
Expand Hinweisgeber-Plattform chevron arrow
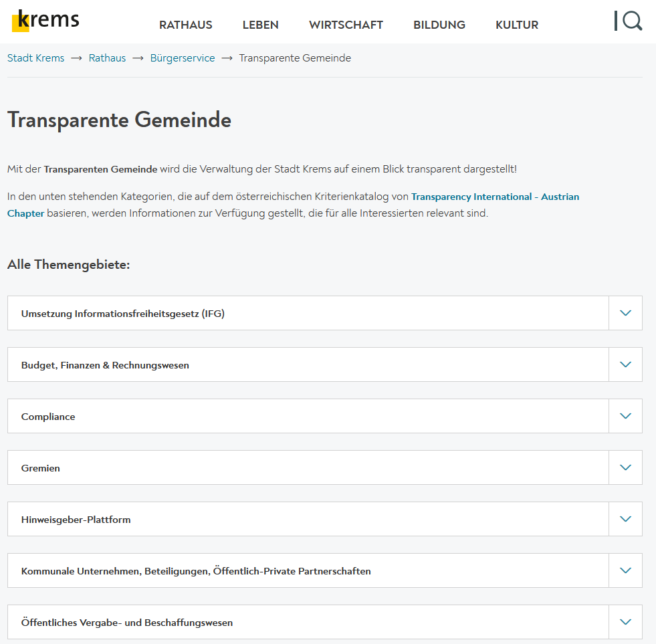click(625, 519)
